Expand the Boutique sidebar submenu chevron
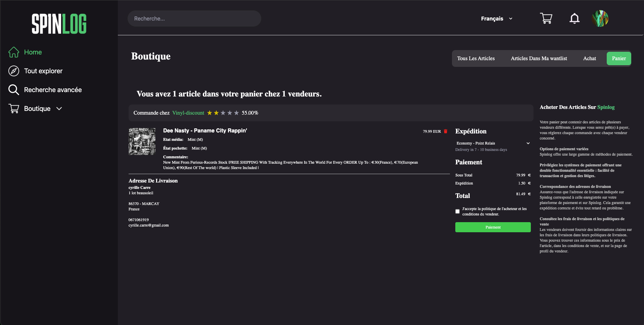 59,109
